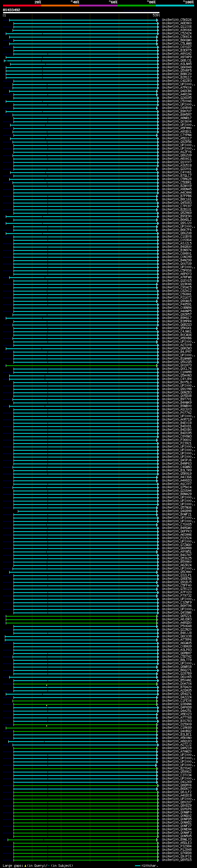Choose the UniRef100_A7PKX4 entry
Viewport: 197px width, 868px height.
point(177,88)
